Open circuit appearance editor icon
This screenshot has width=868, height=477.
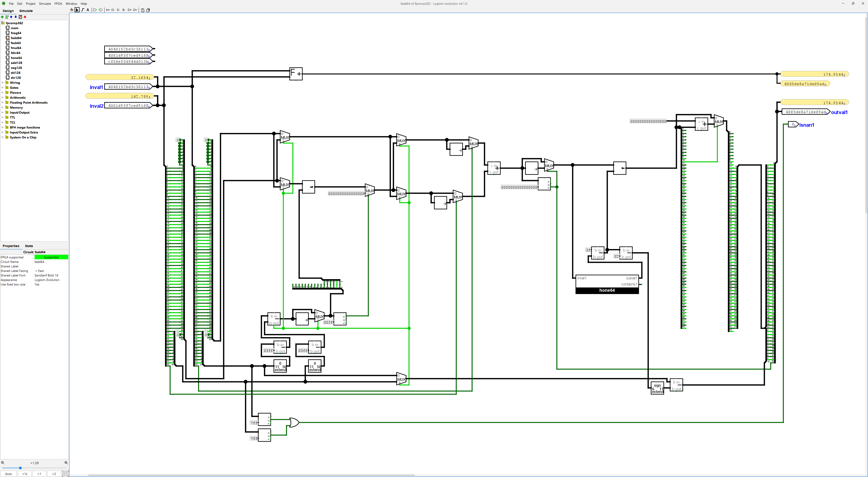[x=20, y=17]
